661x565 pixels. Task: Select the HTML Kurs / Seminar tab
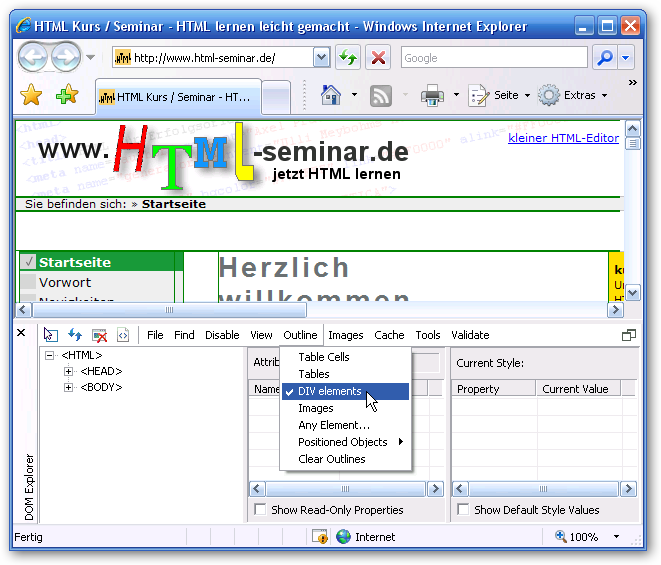point(178,97)
